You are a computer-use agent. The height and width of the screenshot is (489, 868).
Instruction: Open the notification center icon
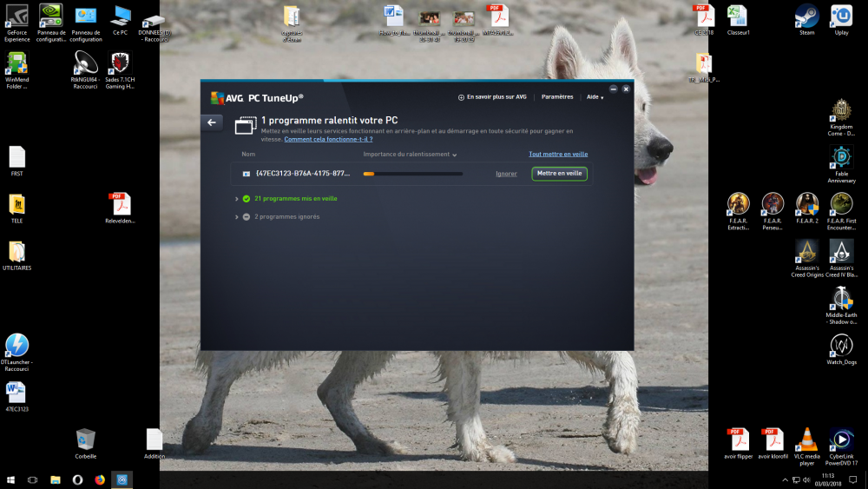[x=853, y=479]
